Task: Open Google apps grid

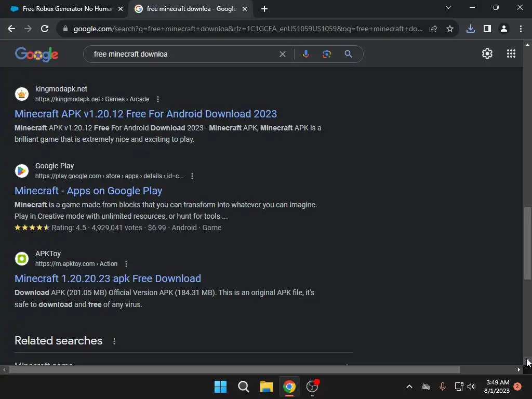Action: [511, 54]
